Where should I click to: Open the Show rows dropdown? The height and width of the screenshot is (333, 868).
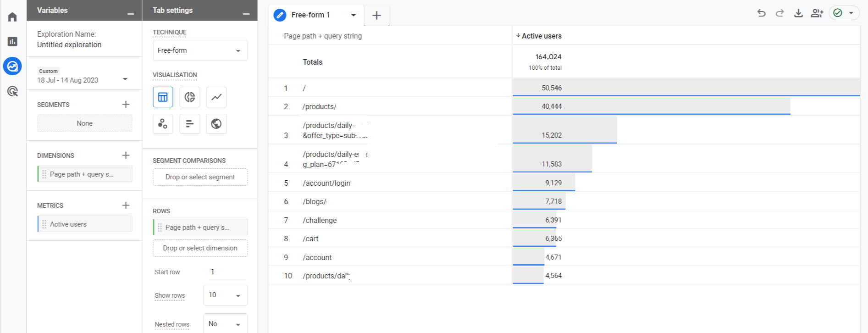[225, 295]
